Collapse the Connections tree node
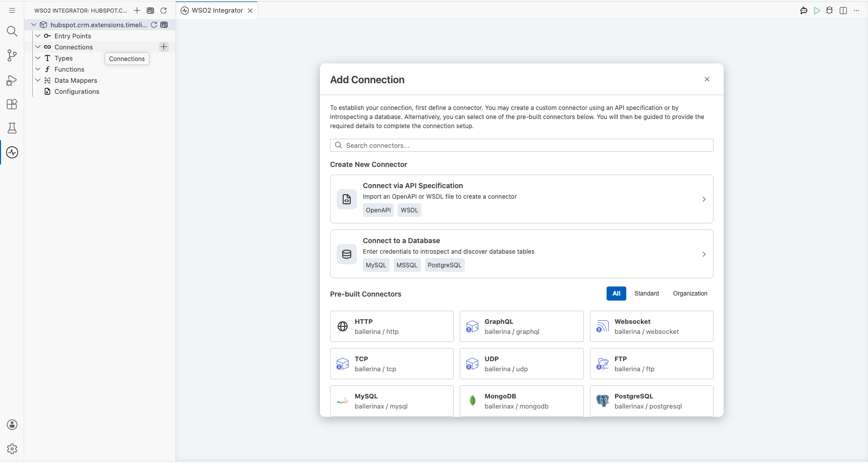 38,47
